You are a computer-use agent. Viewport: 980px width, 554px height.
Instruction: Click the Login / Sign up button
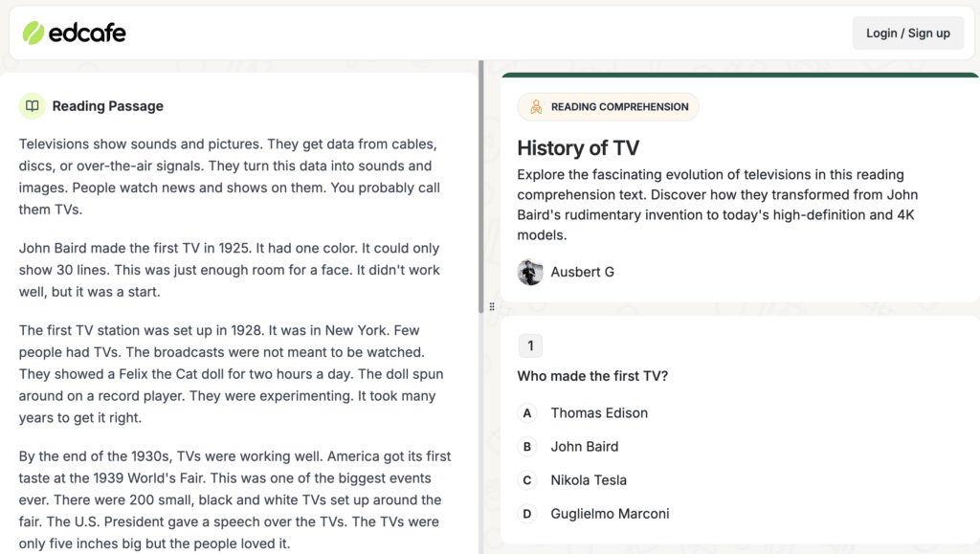click(908, 33)
